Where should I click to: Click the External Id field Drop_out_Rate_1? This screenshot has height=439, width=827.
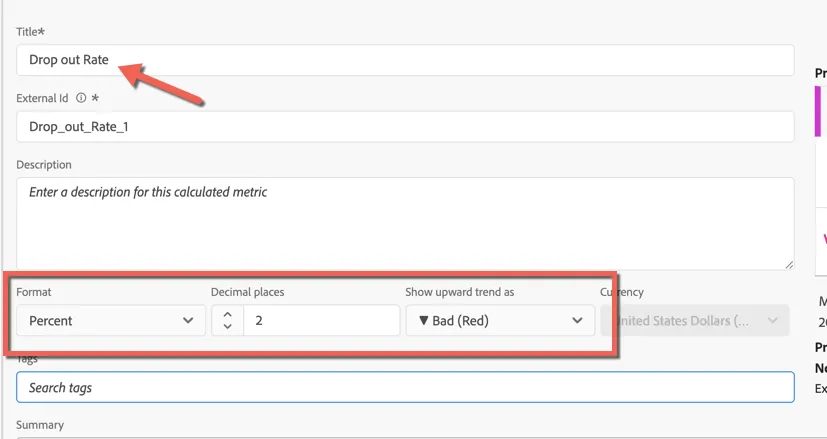tap(405, 127)
